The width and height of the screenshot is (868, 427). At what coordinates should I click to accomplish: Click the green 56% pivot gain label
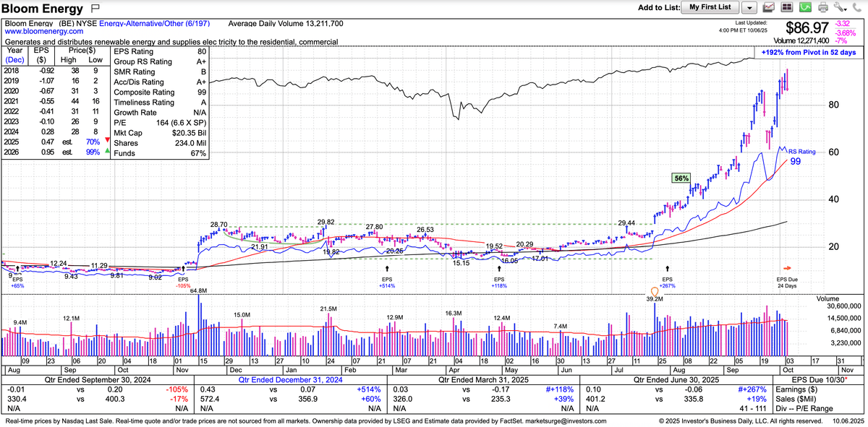pos(681,178)
